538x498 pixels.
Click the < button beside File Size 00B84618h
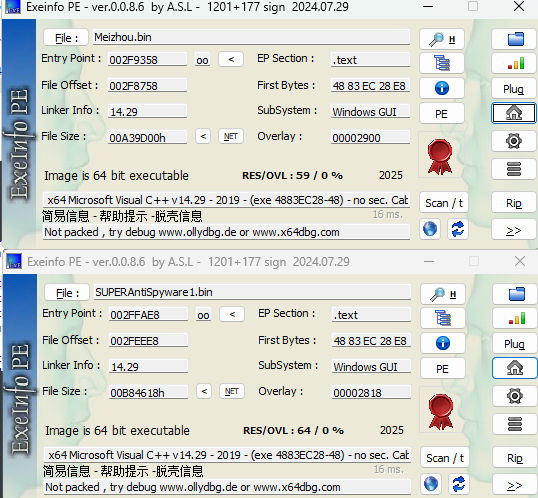204,392
